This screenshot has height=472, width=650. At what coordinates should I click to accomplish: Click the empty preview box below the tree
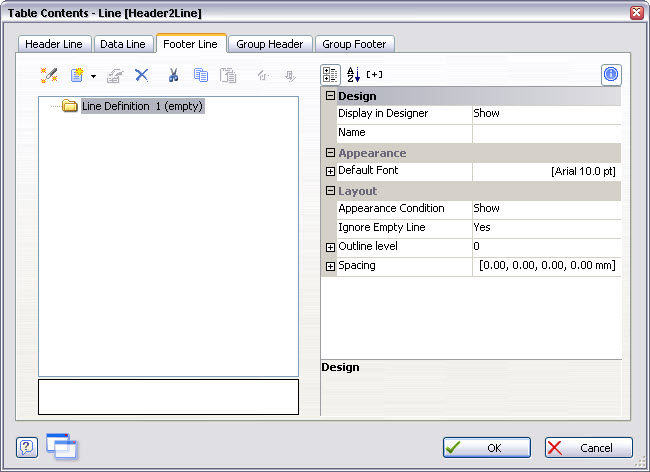[168, 397]
